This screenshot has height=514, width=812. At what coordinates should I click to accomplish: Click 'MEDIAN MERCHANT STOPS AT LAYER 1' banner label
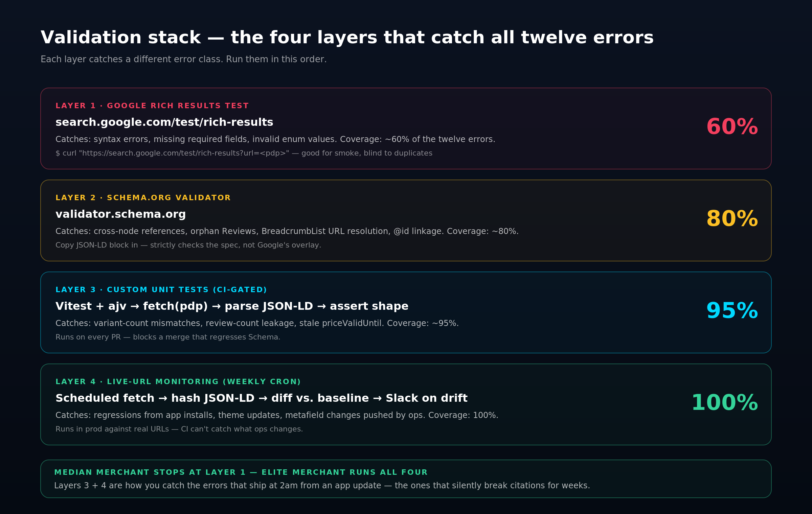pos(241,472)
